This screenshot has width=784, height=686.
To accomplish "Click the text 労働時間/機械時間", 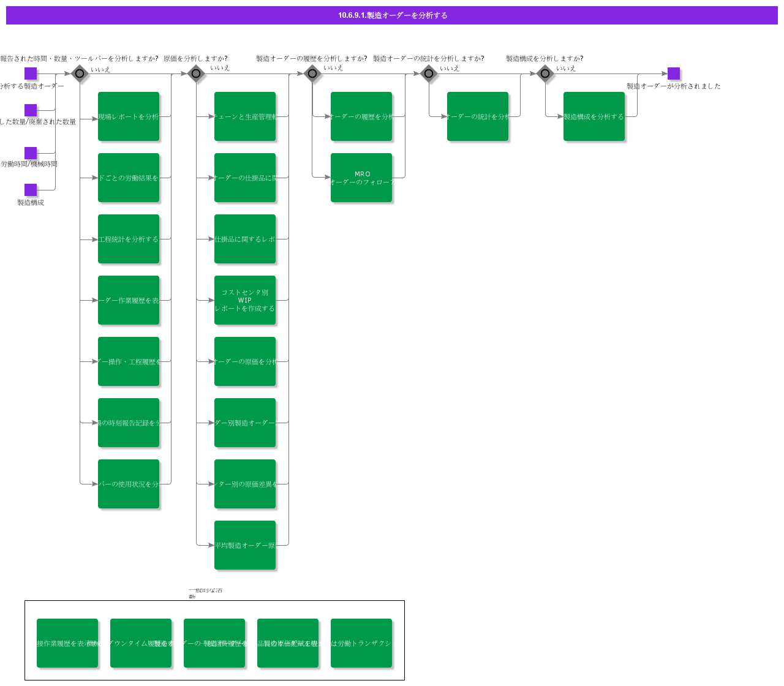I will pos(29,164).
